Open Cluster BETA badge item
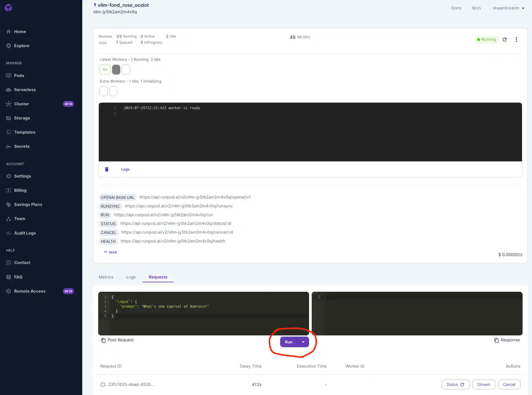This screenshot has height=395, width=532. pyautogui.click(x=68, y=104)
